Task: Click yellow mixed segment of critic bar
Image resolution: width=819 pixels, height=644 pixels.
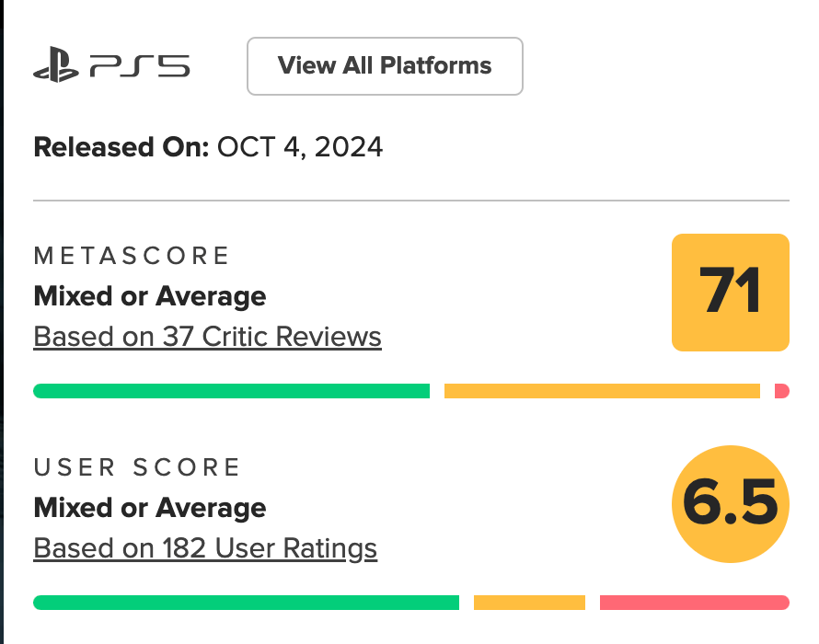Action: pyautogui.click(x=602, y=391)
